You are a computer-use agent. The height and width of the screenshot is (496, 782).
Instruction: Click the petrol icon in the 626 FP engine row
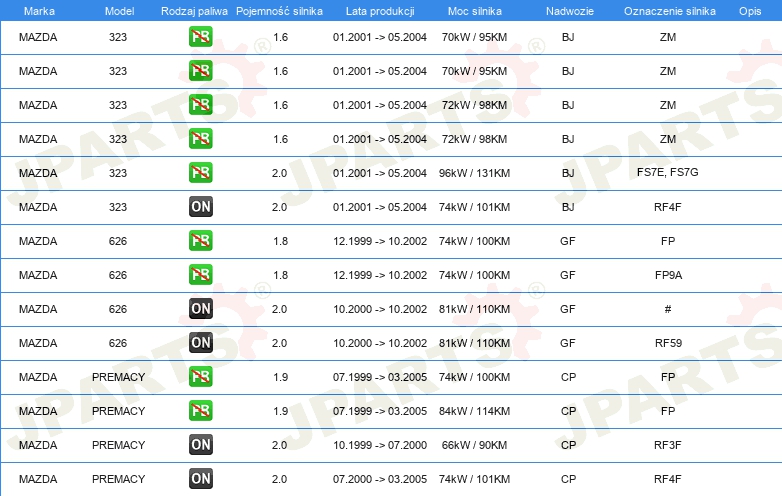[200, 240]
